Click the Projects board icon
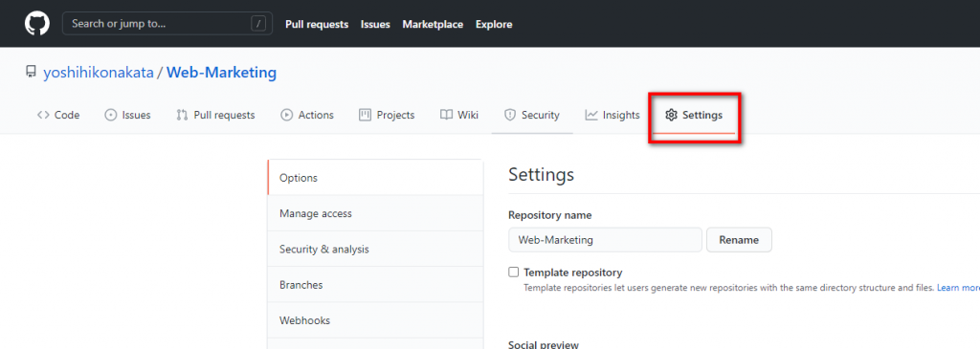This screenshot has width=980, height=349. (x=365, y=115)
